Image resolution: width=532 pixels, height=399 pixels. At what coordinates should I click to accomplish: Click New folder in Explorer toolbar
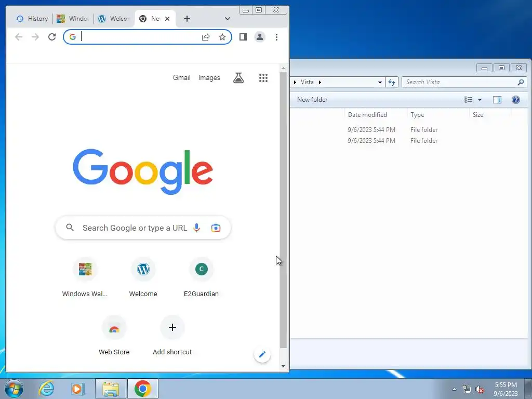point(312,99)
